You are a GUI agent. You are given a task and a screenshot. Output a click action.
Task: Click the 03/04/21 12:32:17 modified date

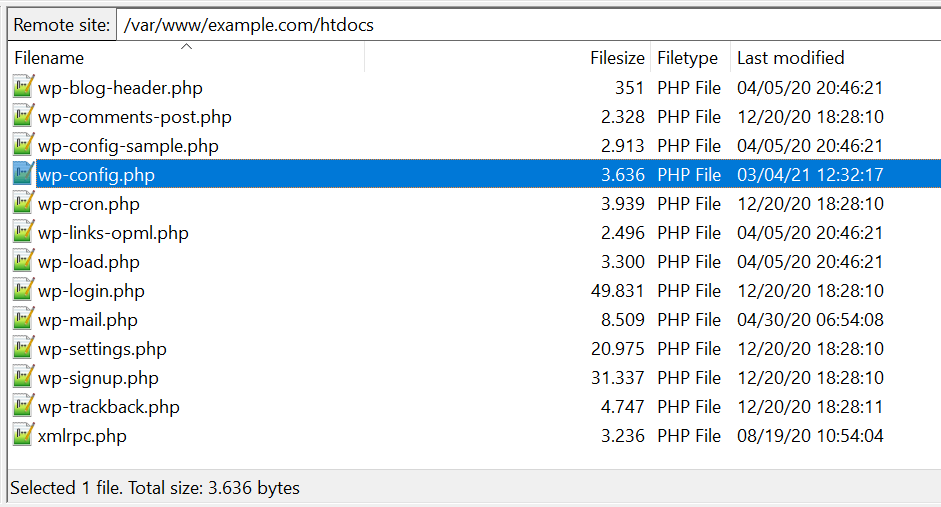(x=810, y=175)
